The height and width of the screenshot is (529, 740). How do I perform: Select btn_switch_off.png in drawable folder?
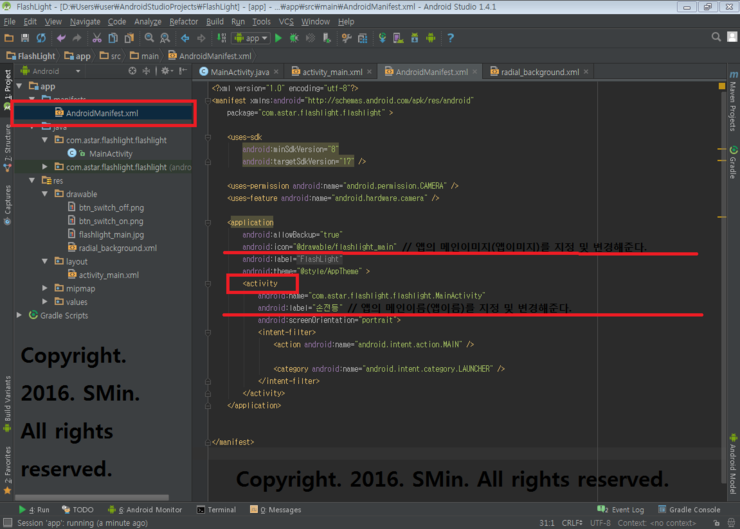111,208
